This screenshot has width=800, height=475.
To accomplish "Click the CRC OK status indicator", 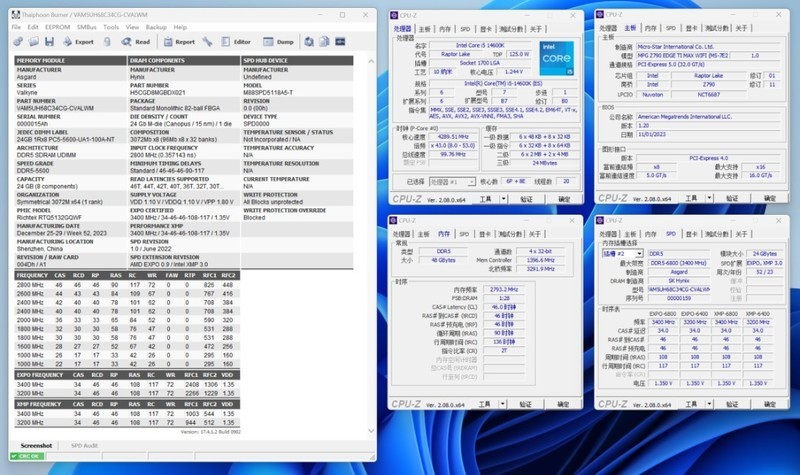I will 26,456.
